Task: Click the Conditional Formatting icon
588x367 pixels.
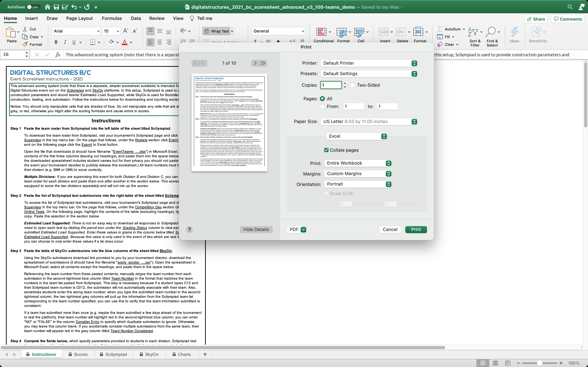Action: pyautogui.click(x=321, y=32)
